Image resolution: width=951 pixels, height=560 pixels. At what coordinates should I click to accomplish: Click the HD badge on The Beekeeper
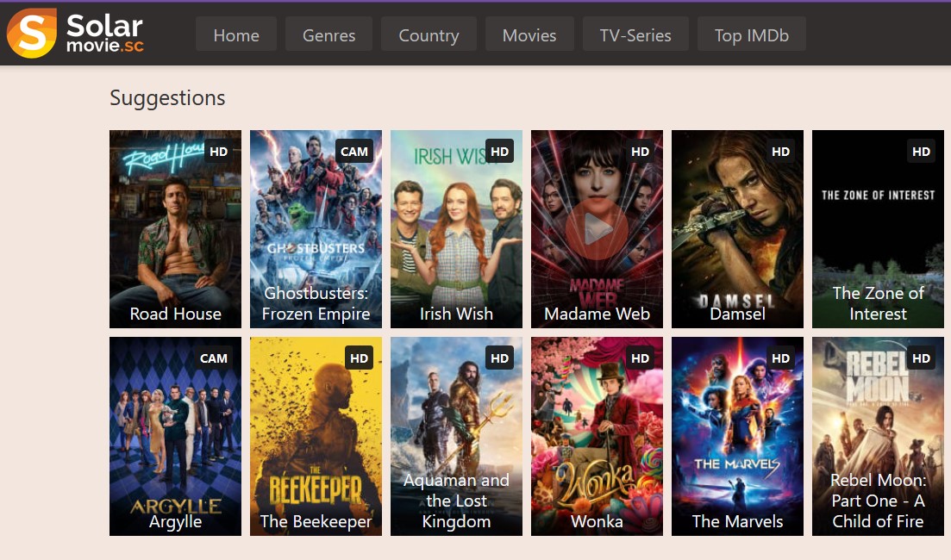tap(359, 358)
